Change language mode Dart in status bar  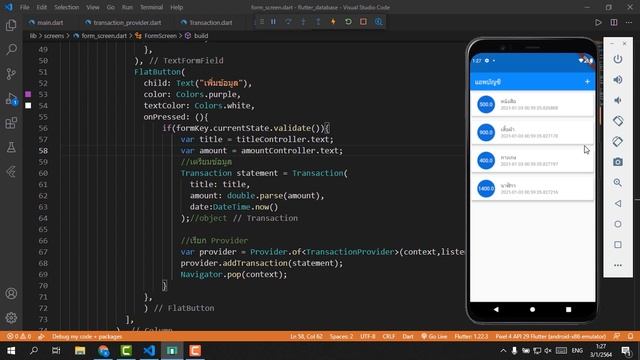pos(408,336)
